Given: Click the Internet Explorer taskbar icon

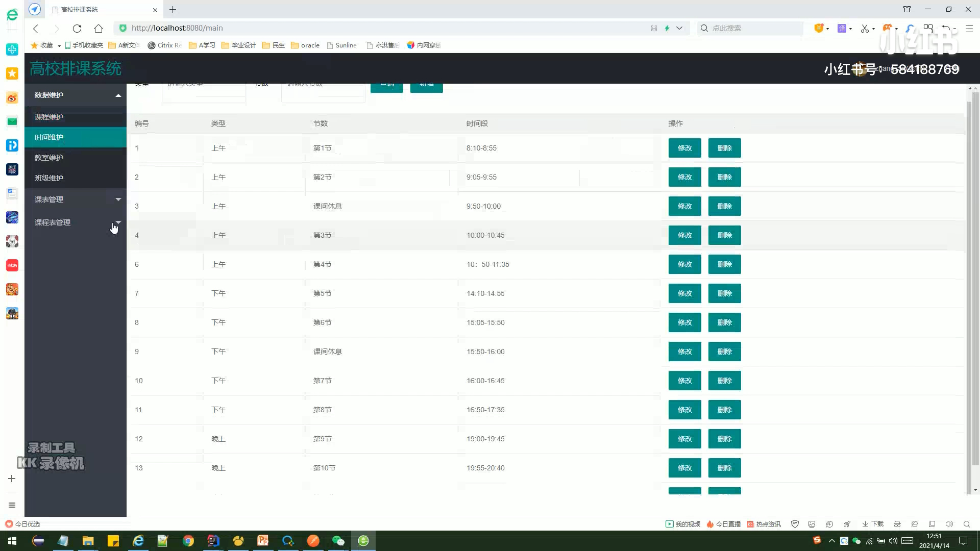Looking at the screenshot, I should (138, 541).
